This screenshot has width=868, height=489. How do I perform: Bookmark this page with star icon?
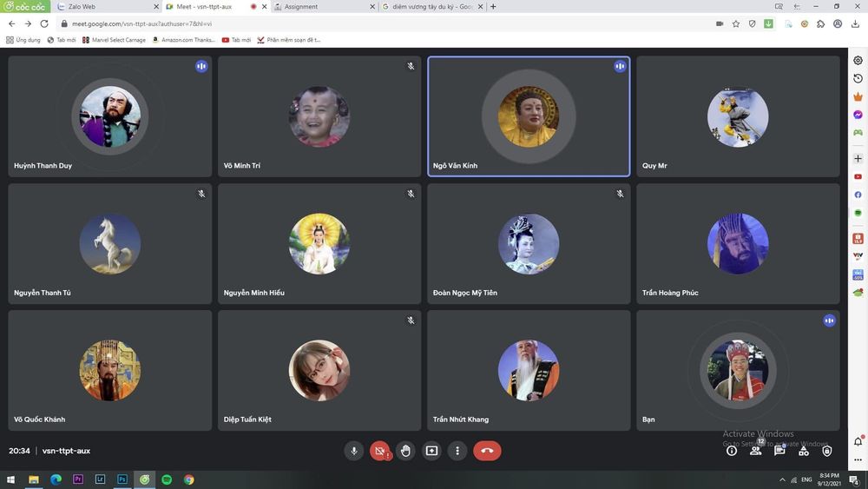tap(736, 23)
